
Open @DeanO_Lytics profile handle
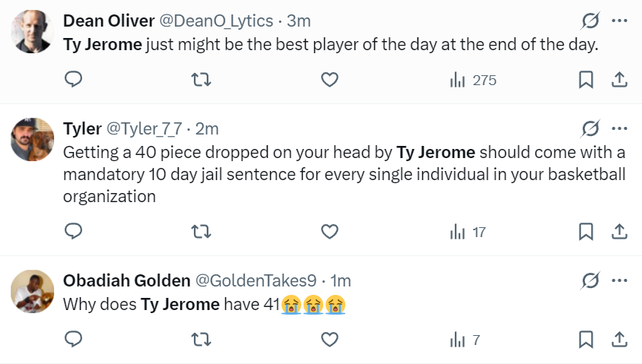(x=216, y=21)
